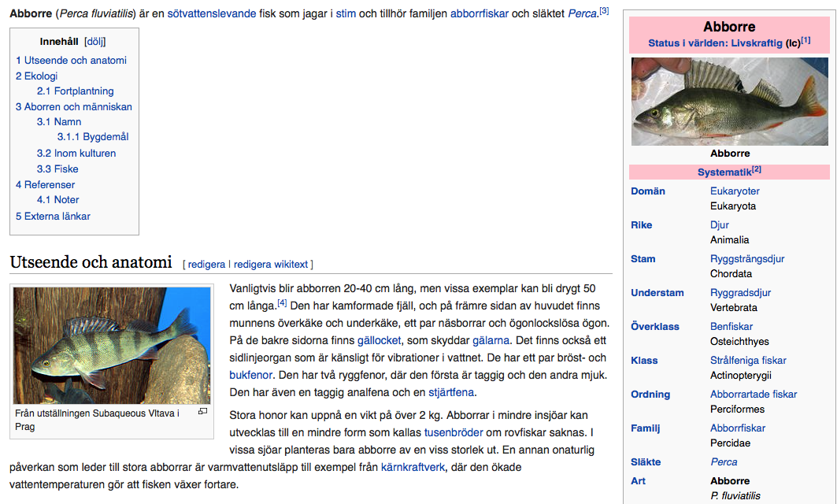Jump to section 1 Utseende och anatomi

pos(71,61)
